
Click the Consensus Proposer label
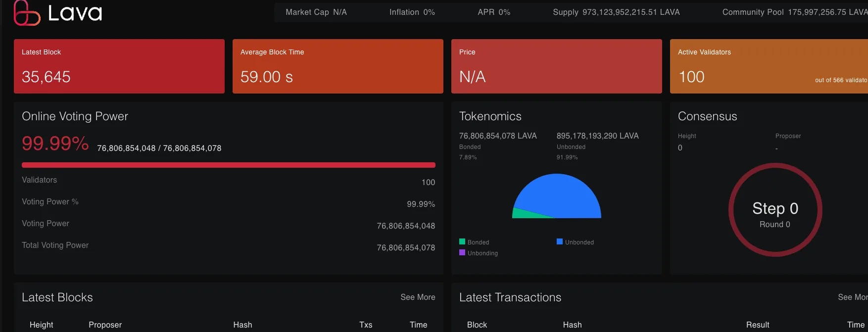click(788, 136)
